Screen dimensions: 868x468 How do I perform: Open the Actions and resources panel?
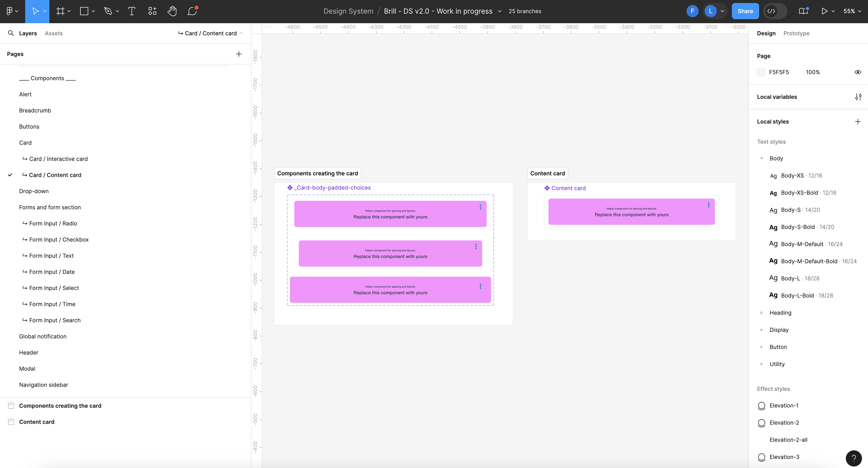(x=152, y=11)
